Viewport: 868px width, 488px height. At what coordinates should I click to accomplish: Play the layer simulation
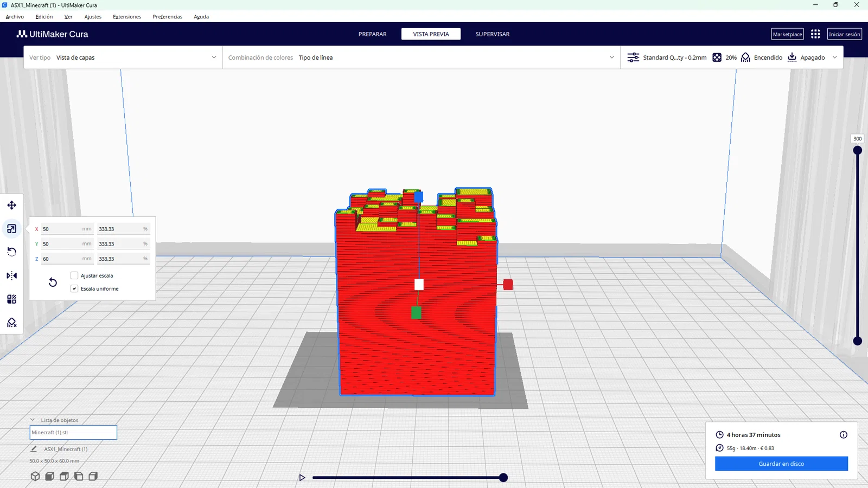[302, 478]
